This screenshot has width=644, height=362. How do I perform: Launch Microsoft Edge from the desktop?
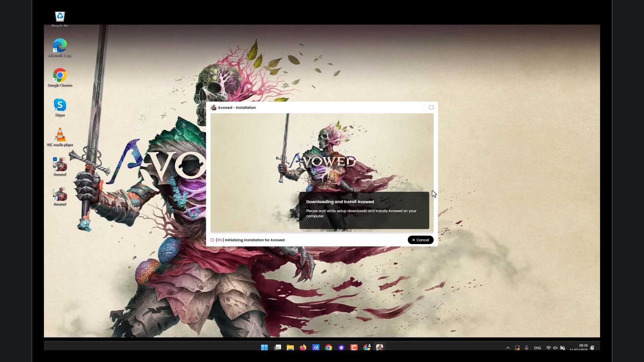[x=60, y=48]
